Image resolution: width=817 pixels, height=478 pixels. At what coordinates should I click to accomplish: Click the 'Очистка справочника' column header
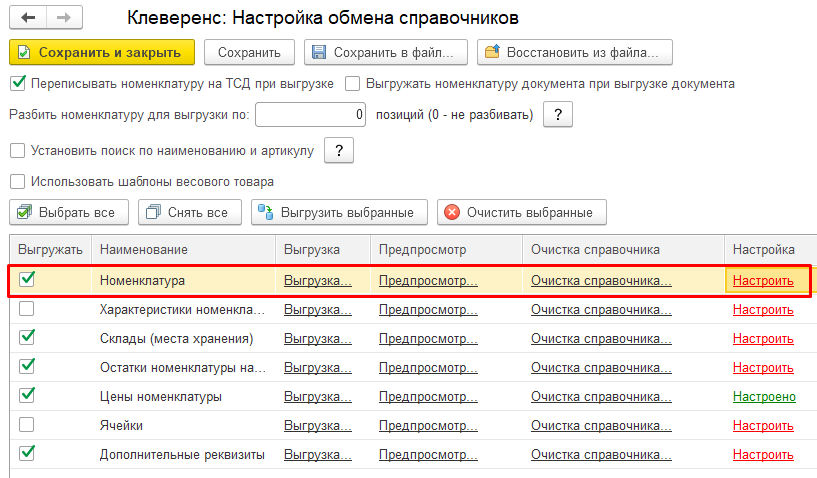pyautogui.click(x=623, y=250)
